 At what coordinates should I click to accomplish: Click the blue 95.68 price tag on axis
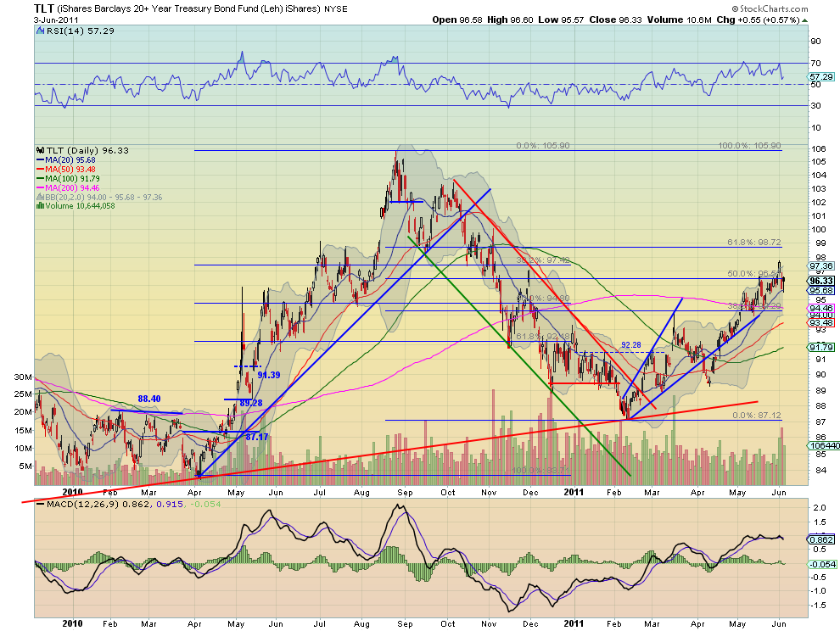[x=820, y=290]
